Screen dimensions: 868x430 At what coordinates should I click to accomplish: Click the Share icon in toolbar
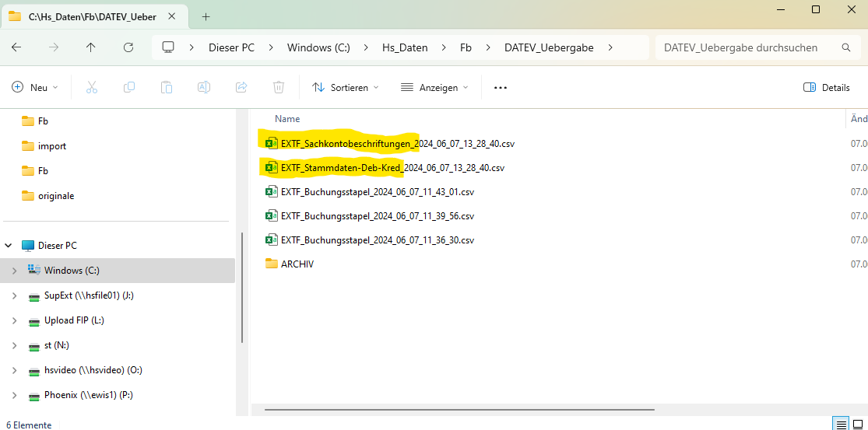[x=241, y=88]
